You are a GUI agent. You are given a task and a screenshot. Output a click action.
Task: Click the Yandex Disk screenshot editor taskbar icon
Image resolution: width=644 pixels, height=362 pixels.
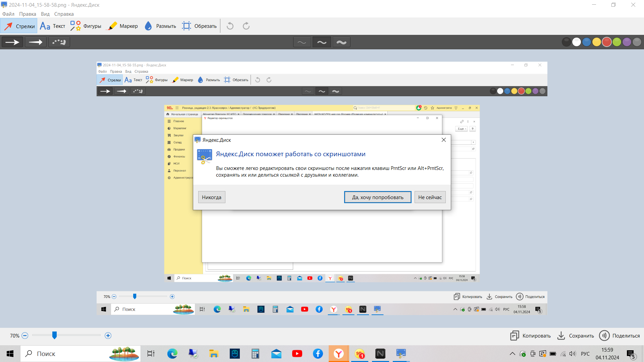[x=401, y=354]
